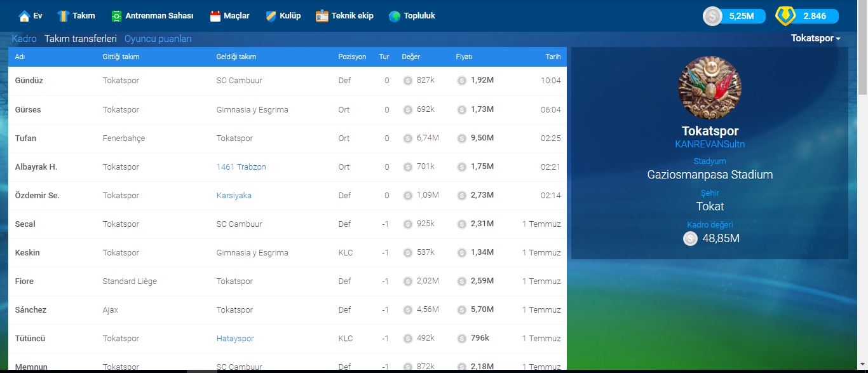
Task: Click the silver coin balance icon
Action: (x=712, y=16)
